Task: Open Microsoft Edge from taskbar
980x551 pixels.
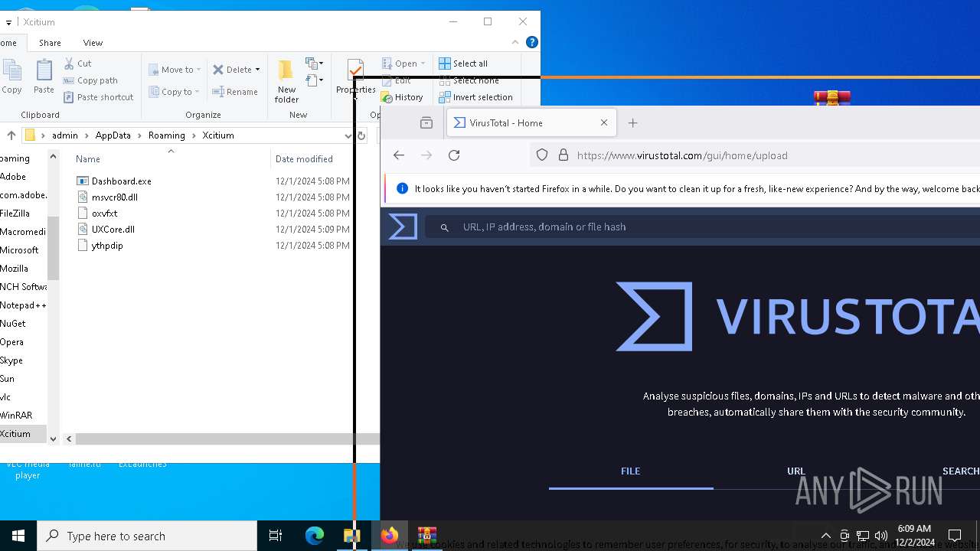Action: [315, 536]
